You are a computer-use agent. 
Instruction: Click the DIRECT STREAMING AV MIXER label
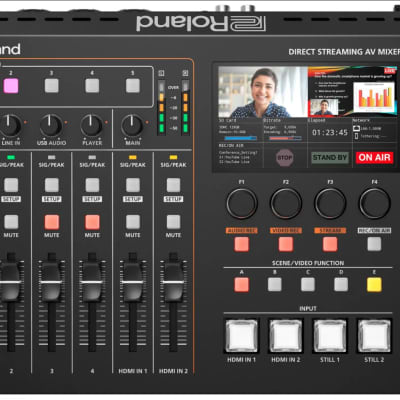(344, 52)
